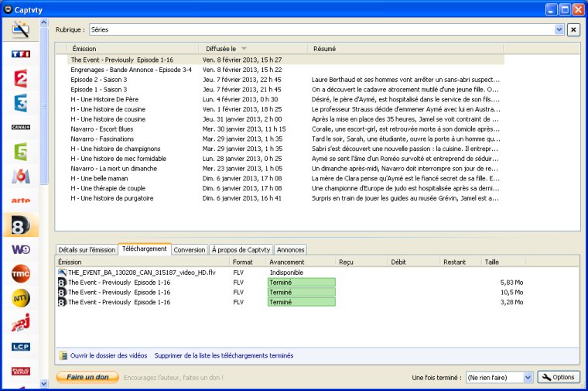The height and width of the screenshot is (391, 588).
Task: Expand the Rubrique Séries dropdown
Action: (559, 29)
